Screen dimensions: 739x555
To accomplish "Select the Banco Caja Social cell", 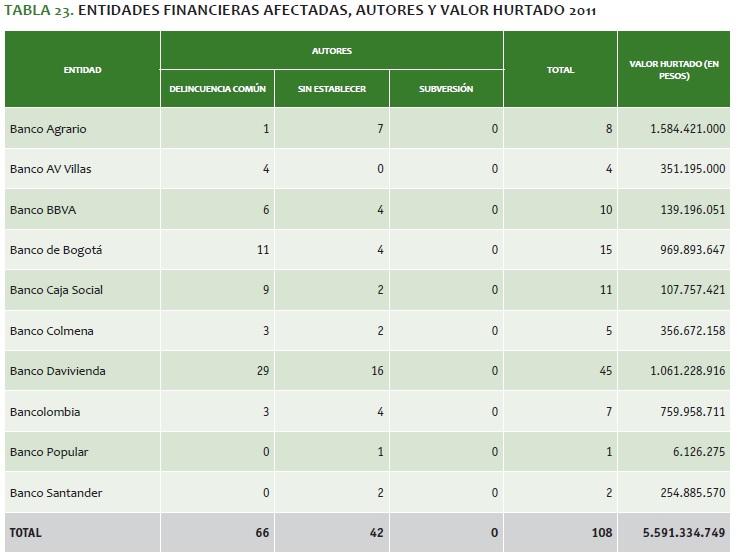I will click(x=56, y=290).
